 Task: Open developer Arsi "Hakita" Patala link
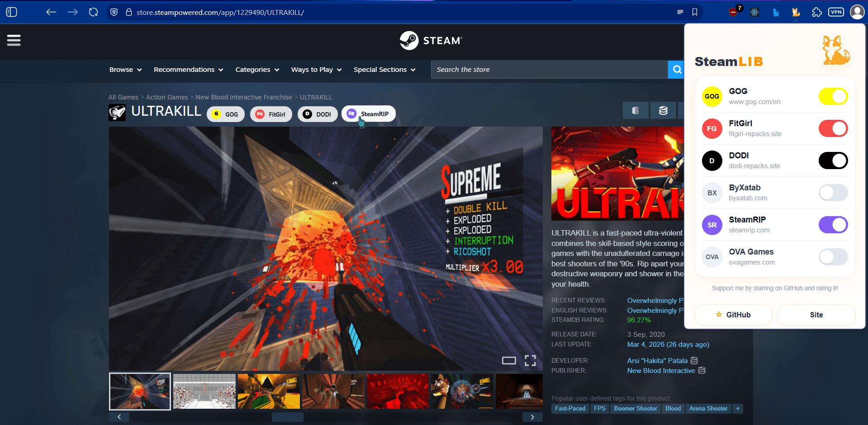657,360
